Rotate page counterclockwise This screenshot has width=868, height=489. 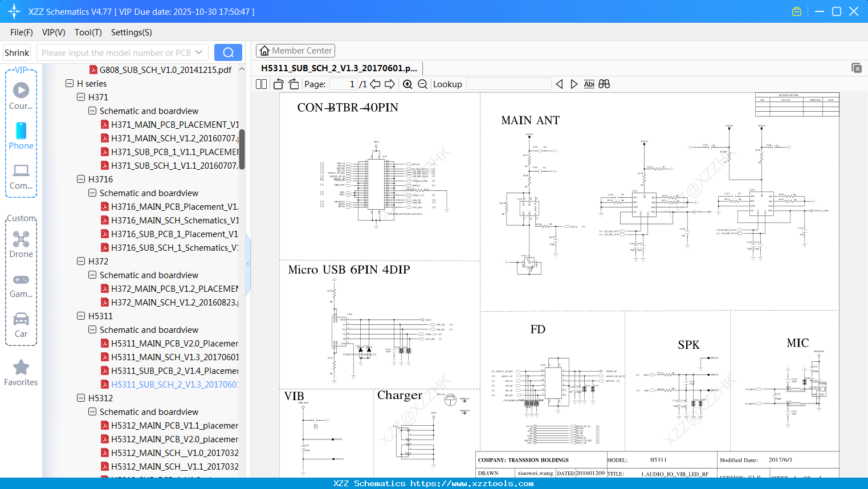pos(279,84)
